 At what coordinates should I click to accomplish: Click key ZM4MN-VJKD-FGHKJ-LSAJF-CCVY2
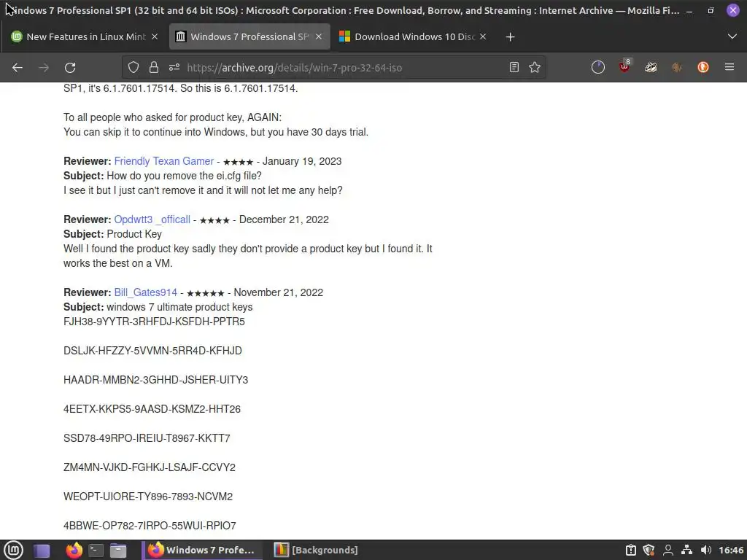149,467
